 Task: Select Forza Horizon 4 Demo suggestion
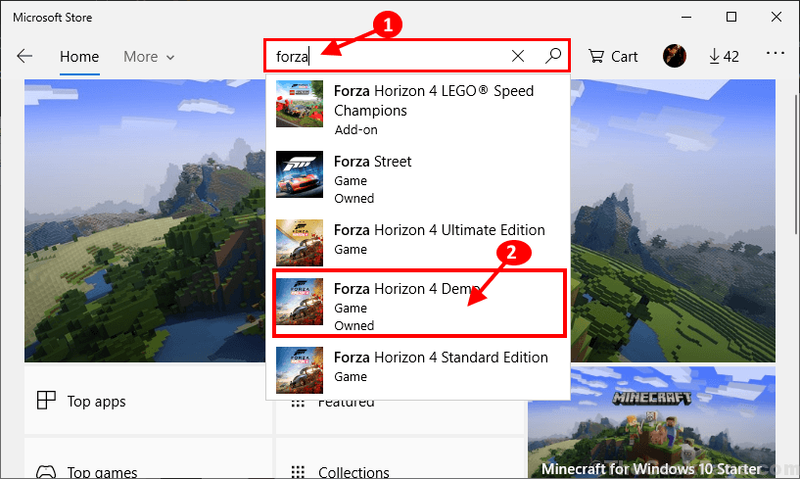click(419, 304)
